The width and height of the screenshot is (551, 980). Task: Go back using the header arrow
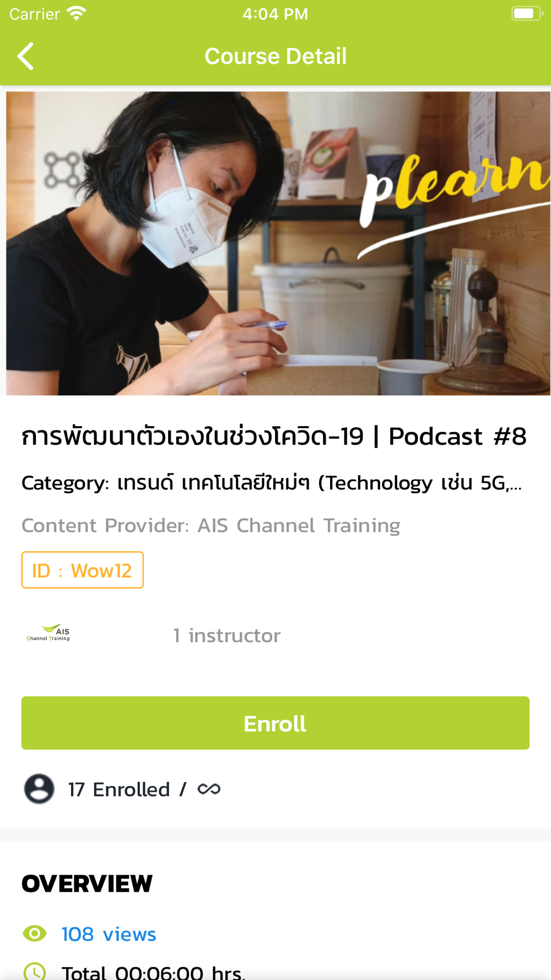[25, 56]
